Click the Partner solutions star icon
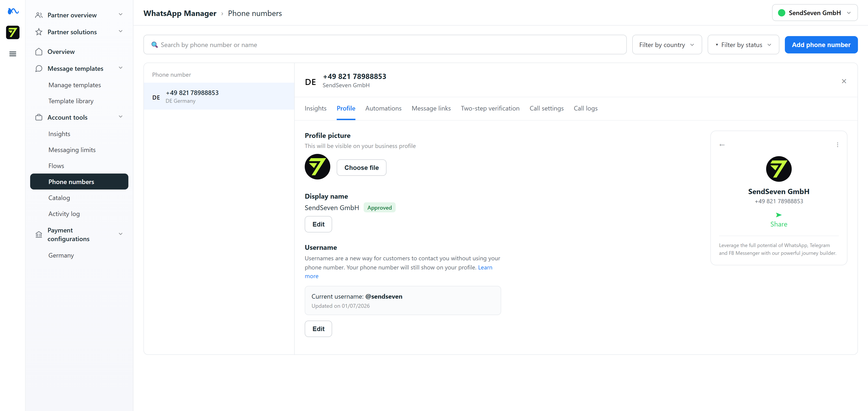The width and height of the screenshot is (868, 411). (x=39, y=32)
